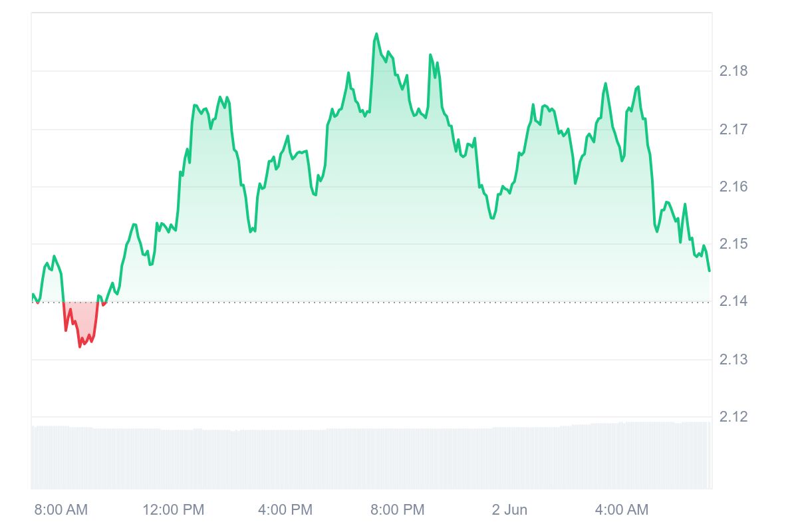Select the 8:00 PM time axis label
This screenshot has height=532, width=798.
click(397, 510)
